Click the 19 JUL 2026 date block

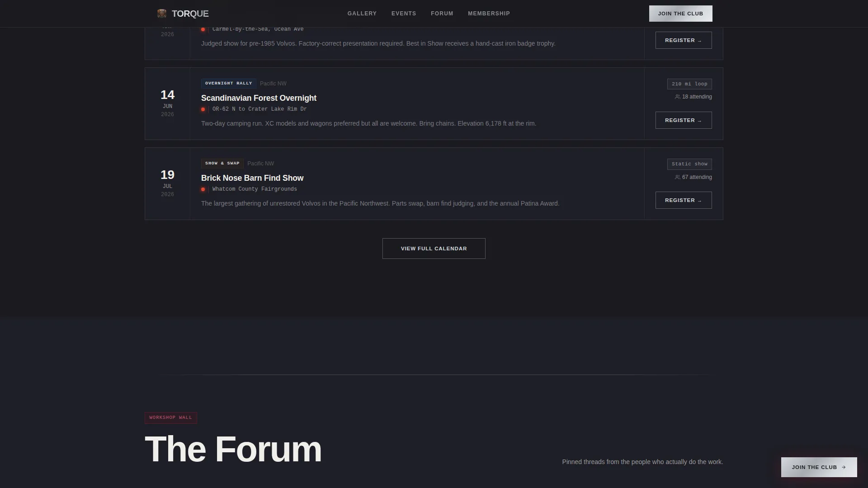pos(167,183)
